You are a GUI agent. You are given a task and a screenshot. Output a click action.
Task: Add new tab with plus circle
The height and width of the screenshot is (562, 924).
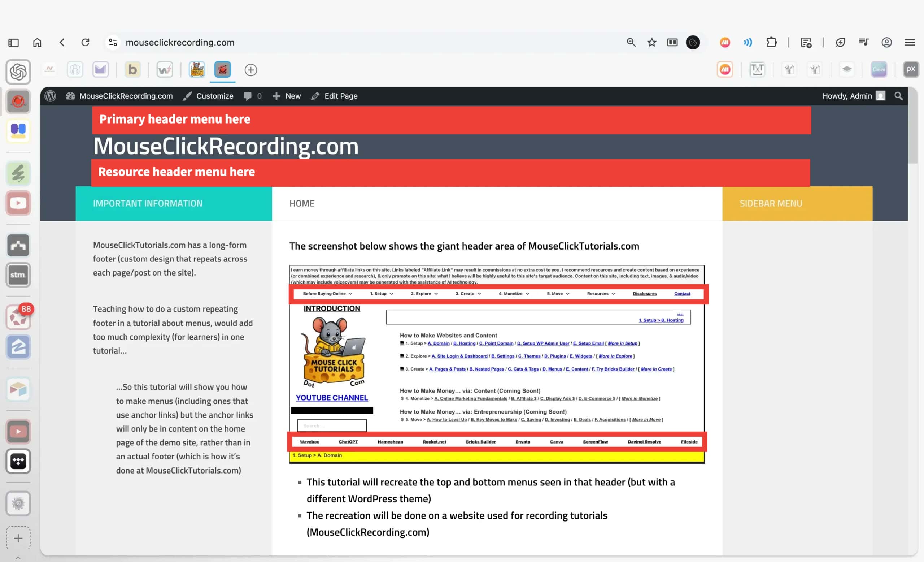point(250,70)
